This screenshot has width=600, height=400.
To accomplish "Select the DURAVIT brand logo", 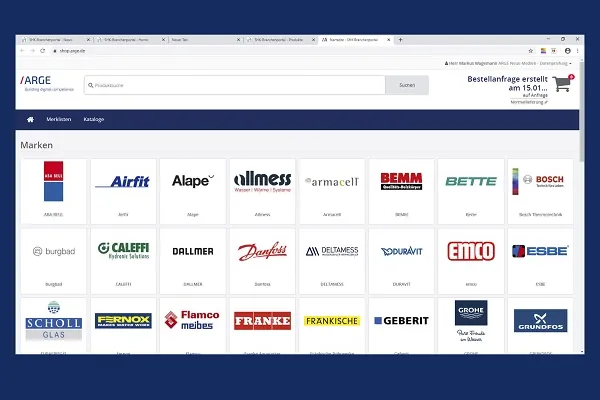I will click(x=400, y=252).
